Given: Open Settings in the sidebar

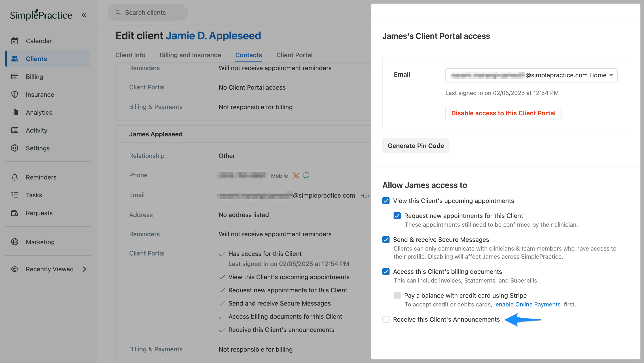Looking at the screenshot, I should click(x=48, y=148).
